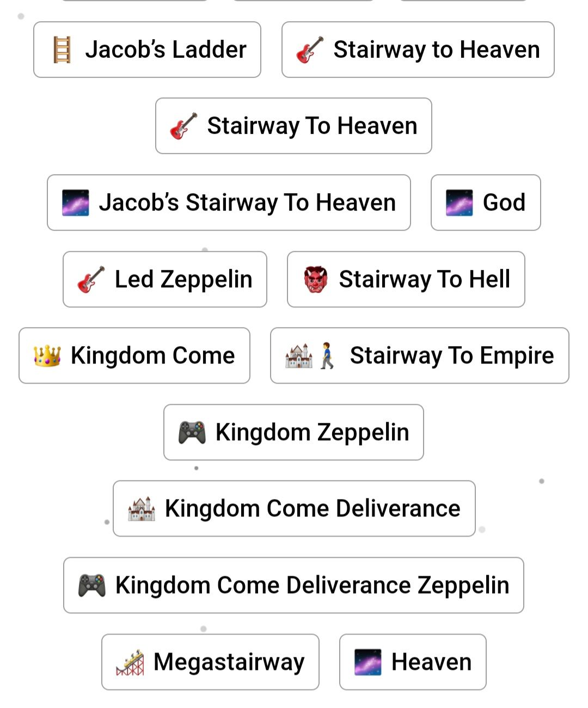Click the guitar icon on Led Zeppelin

click(x=91, y=279)
